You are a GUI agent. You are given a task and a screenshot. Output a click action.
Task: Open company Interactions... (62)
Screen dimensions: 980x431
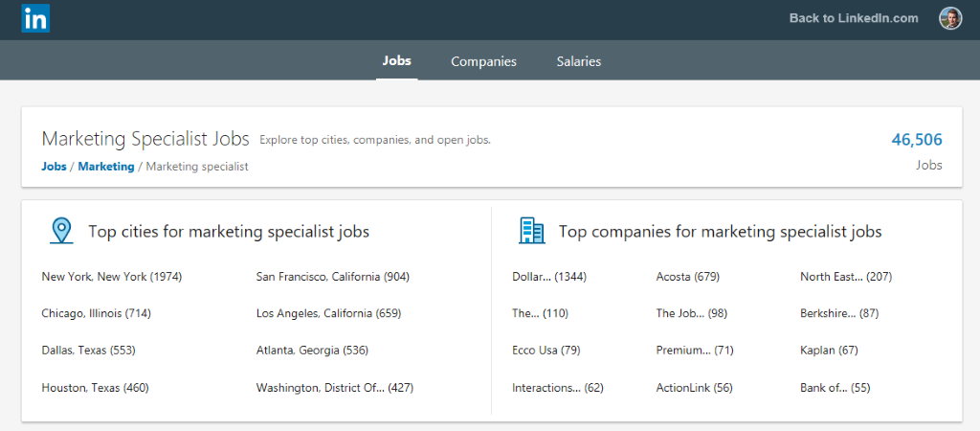pyautogui.click(x=558, y=388)
